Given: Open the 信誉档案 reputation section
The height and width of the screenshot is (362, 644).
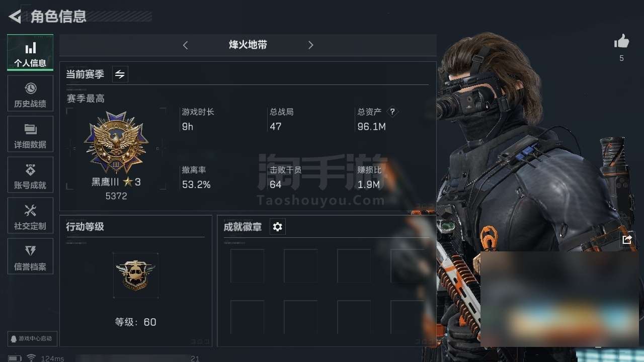Looking at the screenshot, I should 30,256.
